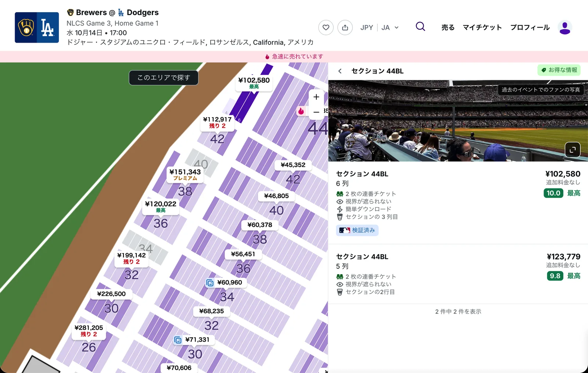Click the fan photo of section view
Screen dimensions: 588x373
pos(458,121)
